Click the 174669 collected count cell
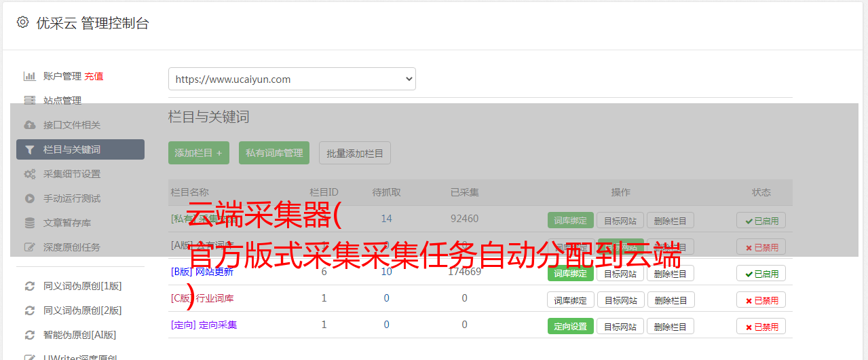Screen dimensions: 868x360 (x=464, y=272)
